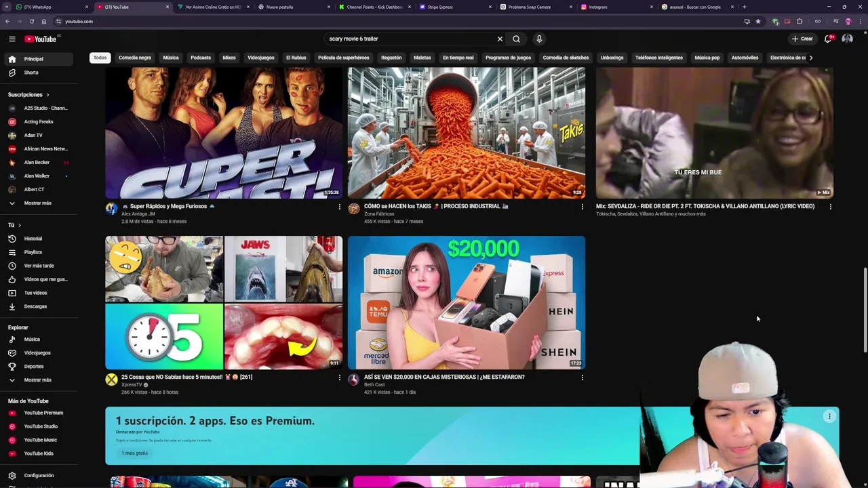868x488 pixels.
Task: Select the El Rubius chip
Action: [x=296, y=58]
